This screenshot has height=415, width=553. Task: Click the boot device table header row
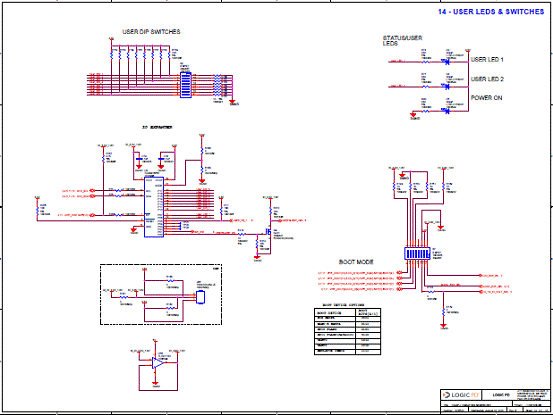pos(347,312)
